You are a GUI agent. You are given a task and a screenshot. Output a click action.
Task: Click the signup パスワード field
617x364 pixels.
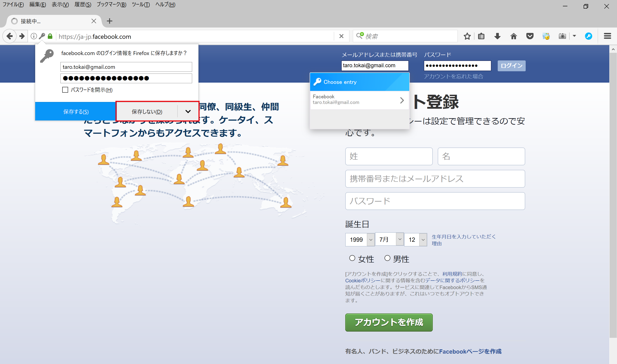point(435,201)
